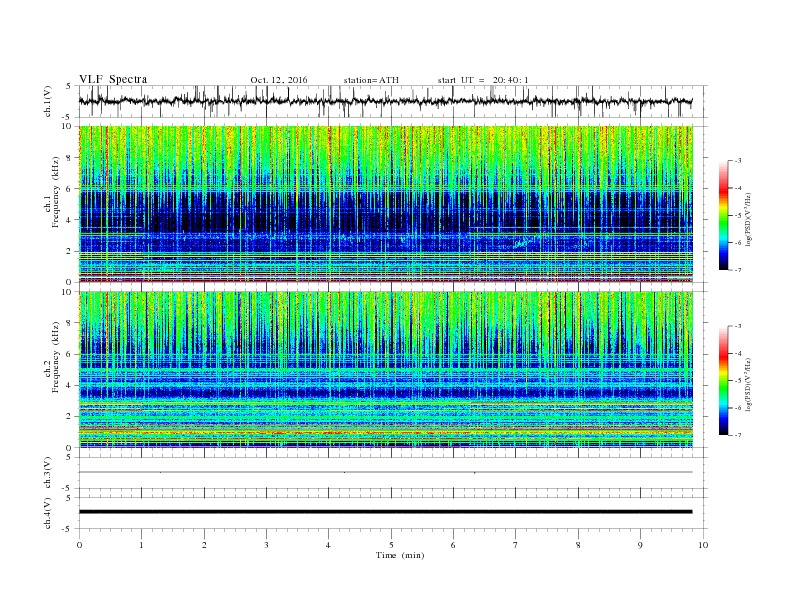This screenshot has height=612, width=792.
Task: Click the "-3" label on ch.1 colorbar
Action: point(738,161)
